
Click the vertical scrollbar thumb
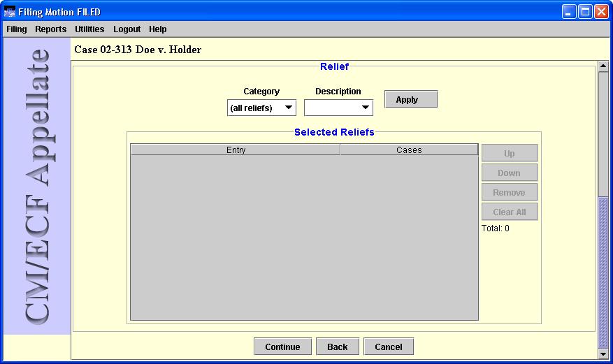click(603, 272)
